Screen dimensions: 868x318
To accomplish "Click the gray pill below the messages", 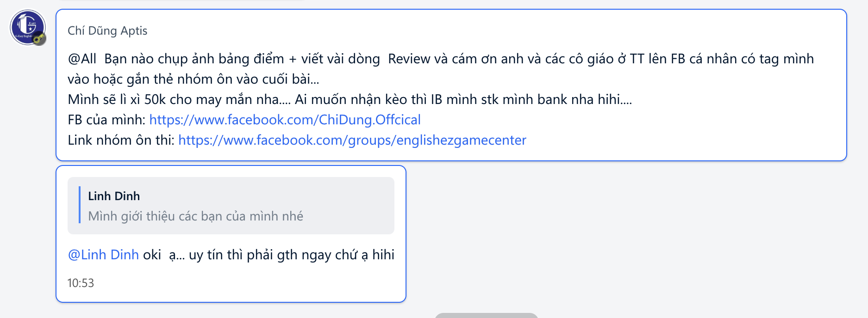I will point(487,315).
